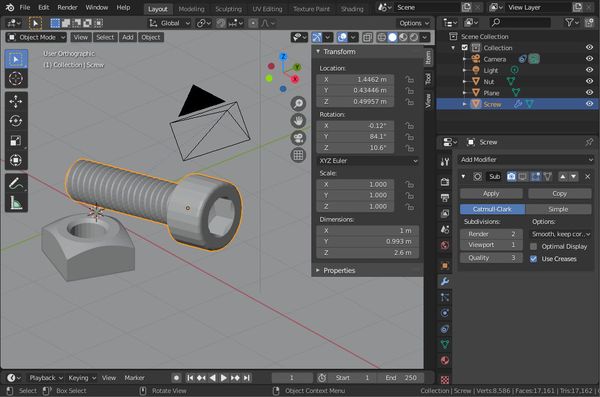Uncheck the Use Creases checkbox
This screenshot has width=600, height=397.
(533, 259)
